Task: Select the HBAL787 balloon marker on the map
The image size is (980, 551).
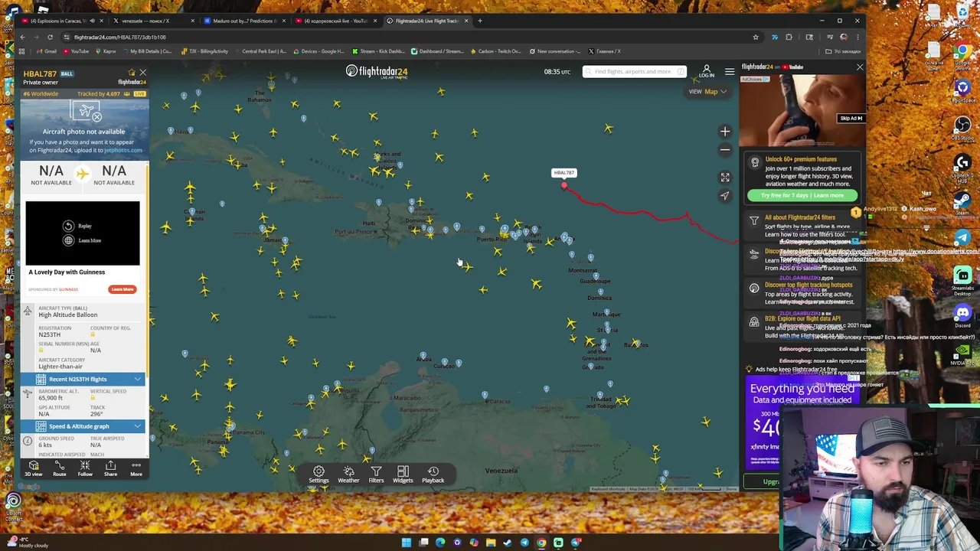Action: click(564, 184)
